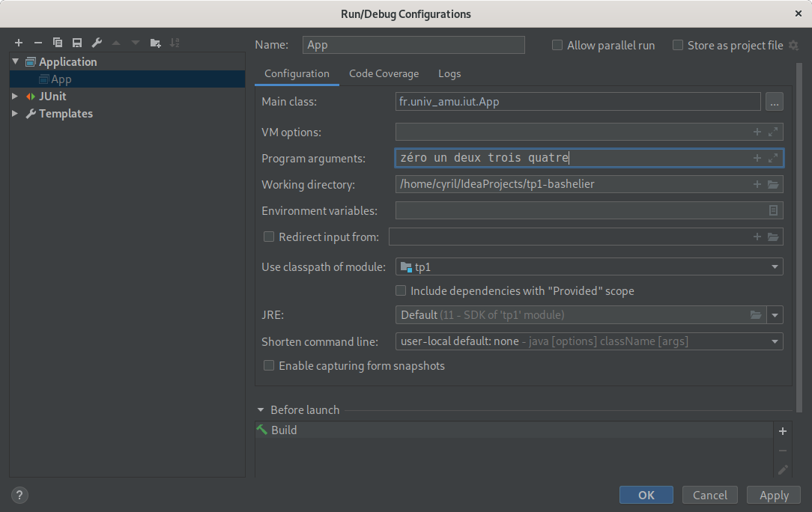This screenshot has height=512, width=812.
Task: Open the JRE dropdown arrow
Action: (x=775, y=314)
